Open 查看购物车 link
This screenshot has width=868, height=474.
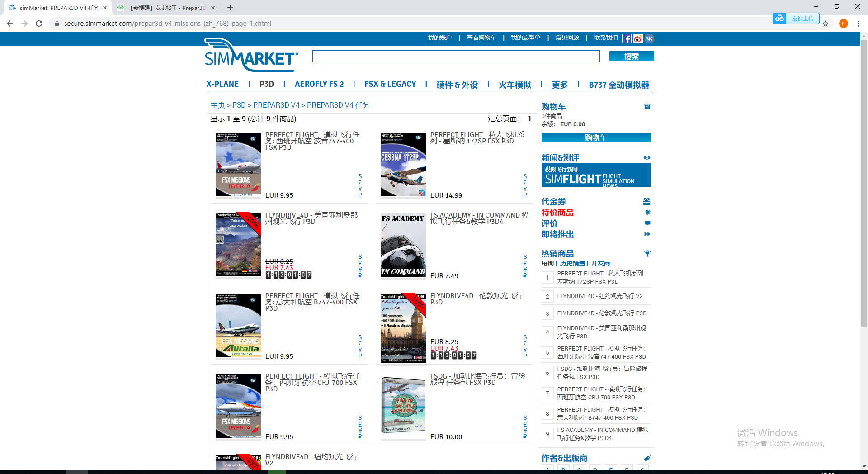[481, 38]
